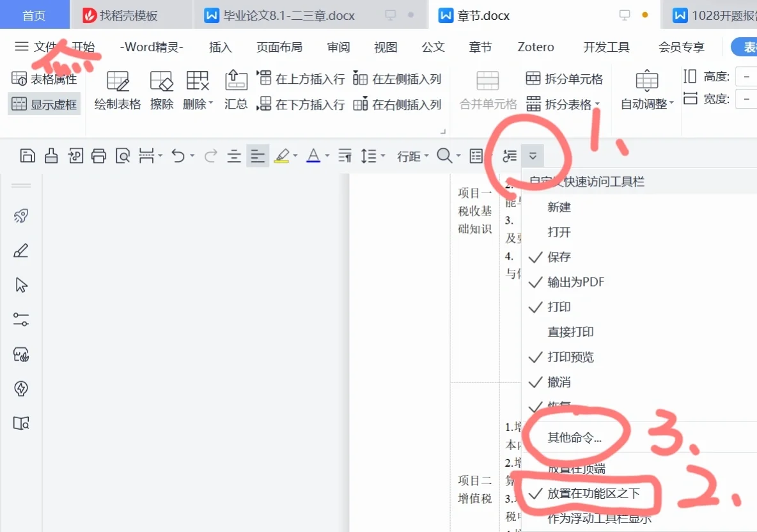Click the Print Preview icon in quick toolbar
Viewport: 757px width, 532px height.
pyautogui.click(x=123, y=155)
